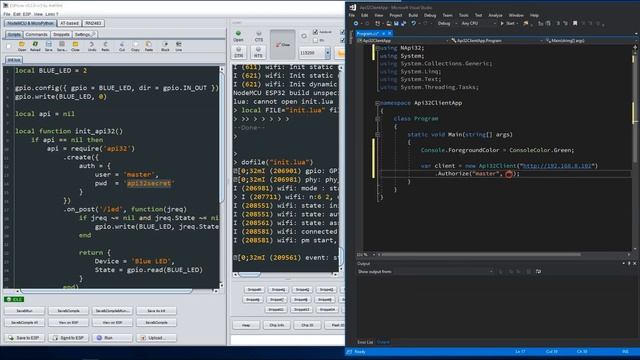Open the baud rate 115200 dropdown
Screen dimensions: 640x360
[x=327, y=53]
